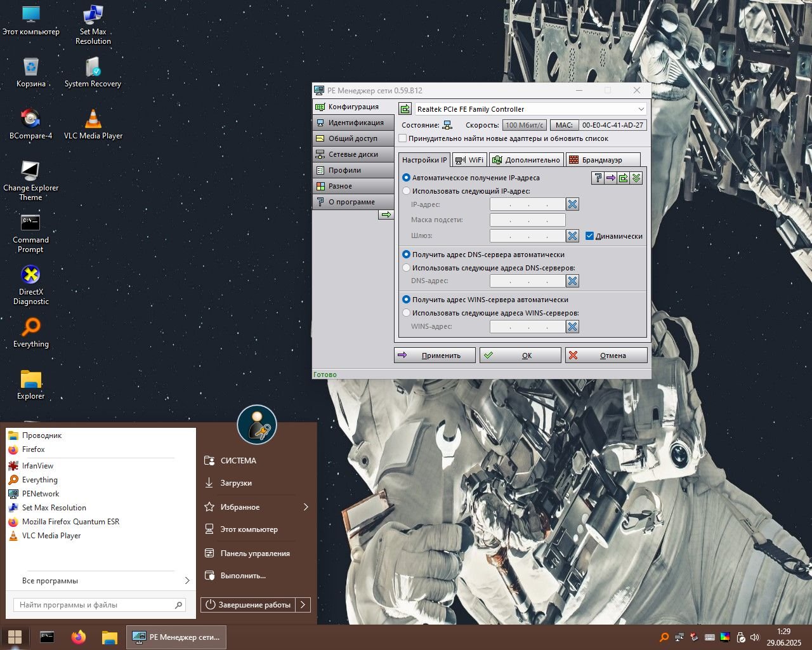The width and height of the screenshot is (812, 650).
Task: Click the volume speaker icon in system tray
Action: (x=754, y=637)
